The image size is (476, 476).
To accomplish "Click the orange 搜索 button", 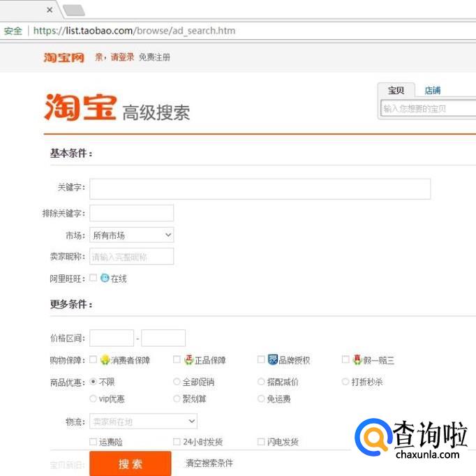I will click(131, 463).
